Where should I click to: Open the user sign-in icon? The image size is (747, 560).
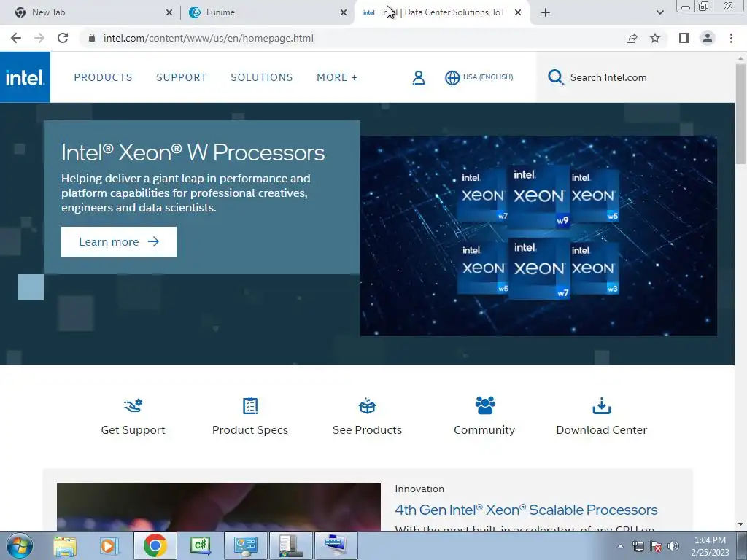(x=418, y=77)
